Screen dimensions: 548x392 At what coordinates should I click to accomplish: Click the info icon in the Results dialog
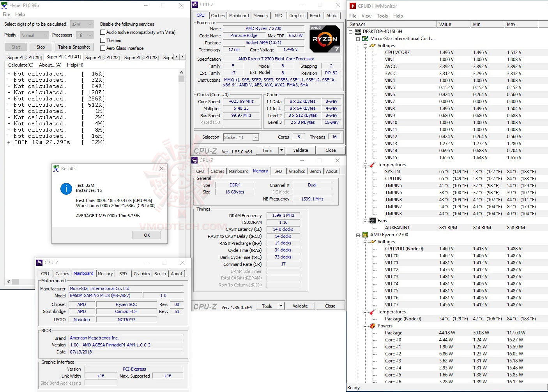tap(66, 189)
